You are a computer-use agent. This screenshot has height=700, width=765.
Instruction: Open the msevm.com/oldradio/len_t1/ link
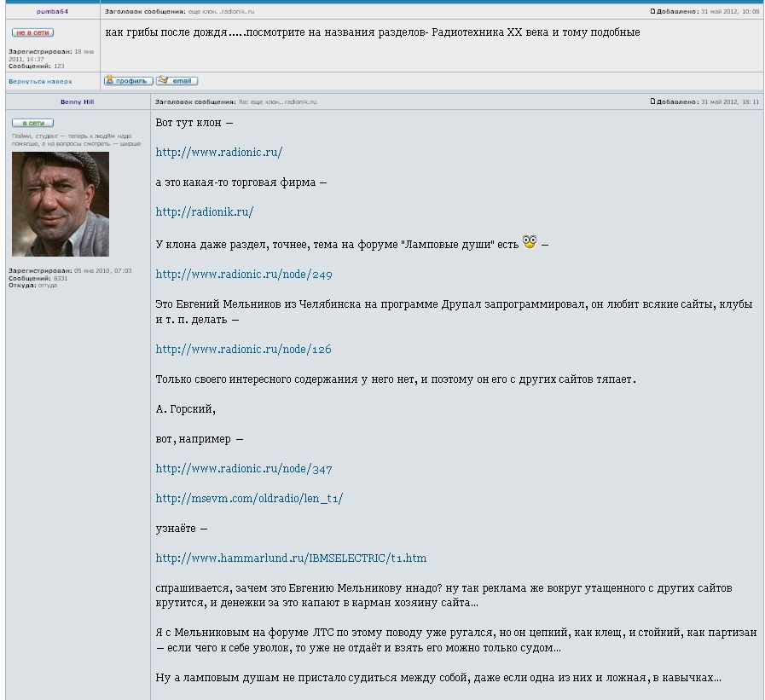tap(248, 499)
